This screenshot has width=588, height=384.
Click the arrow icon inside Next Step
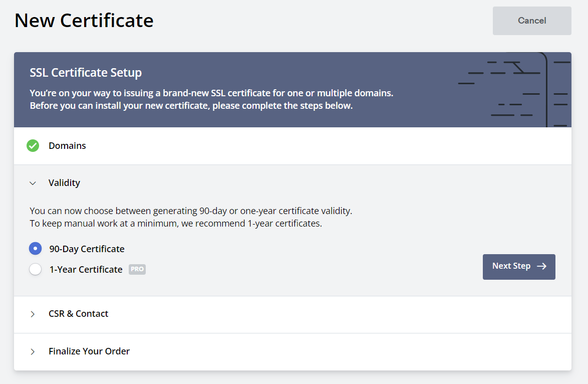click(541, 266)
